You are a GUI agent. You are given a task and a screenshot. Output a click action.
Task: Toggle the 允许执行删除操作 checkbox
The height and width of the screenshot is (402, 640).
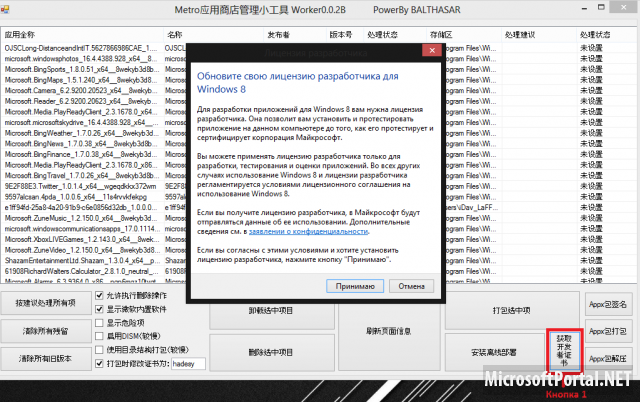click(x=99, y=295)
